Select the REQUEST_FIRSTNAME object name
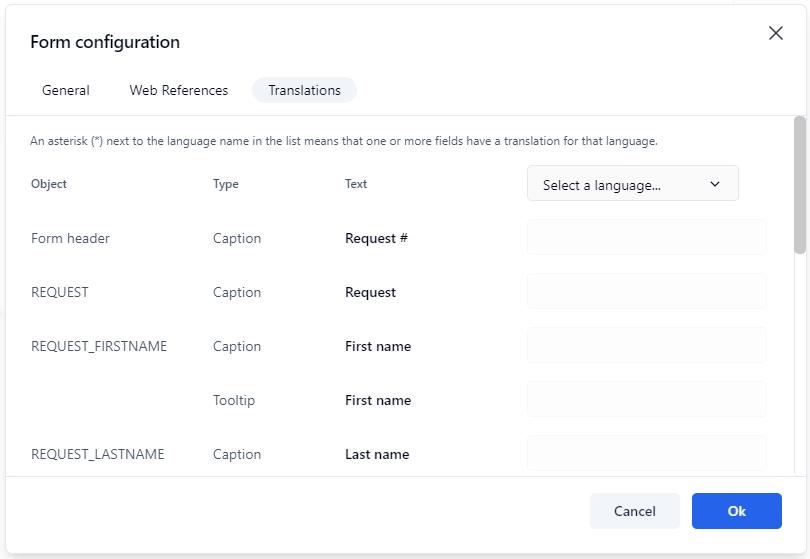The width and height of the screenshot is (810, 559). coord(99,346)
